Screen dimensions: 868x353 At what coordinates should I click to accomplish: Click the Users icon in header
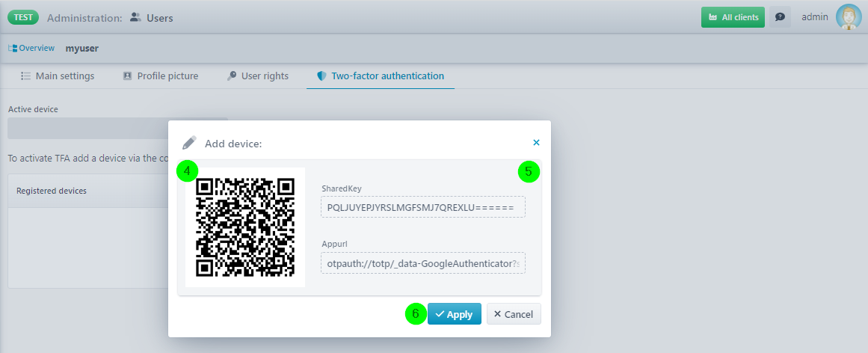pyautogui.click(x=135, y=18)
